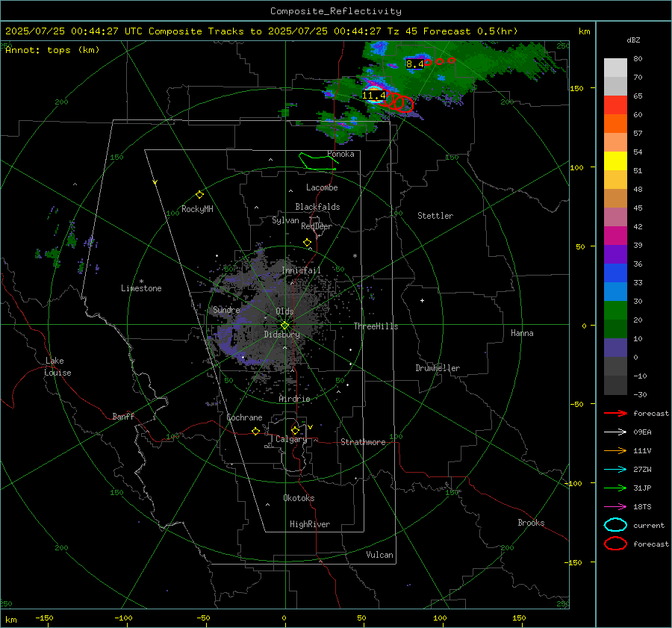Click the Stettler town label

click(x=435, y=216)
